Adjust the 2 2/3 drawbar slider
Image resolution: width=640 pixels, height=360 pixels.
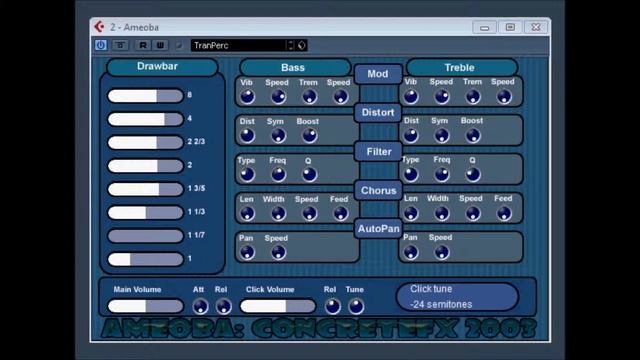[x=145, y=142]
